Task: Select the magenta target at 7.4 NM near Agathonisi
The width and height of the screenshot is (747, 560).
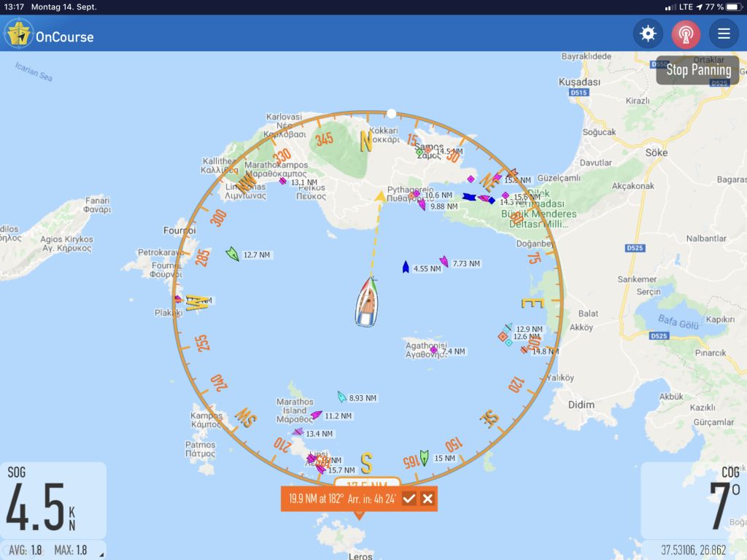Action: click(x=434, y=351)
